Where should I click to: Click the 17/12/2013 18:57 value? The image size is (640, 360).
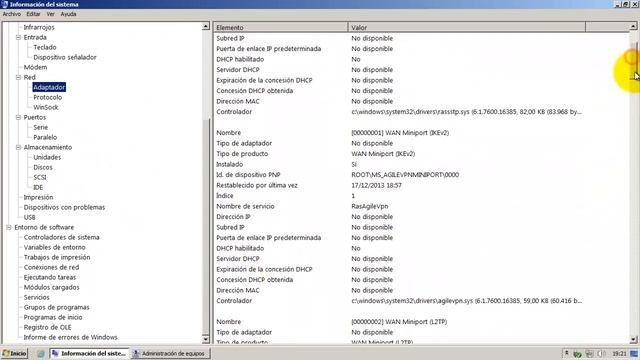(376, 185)
